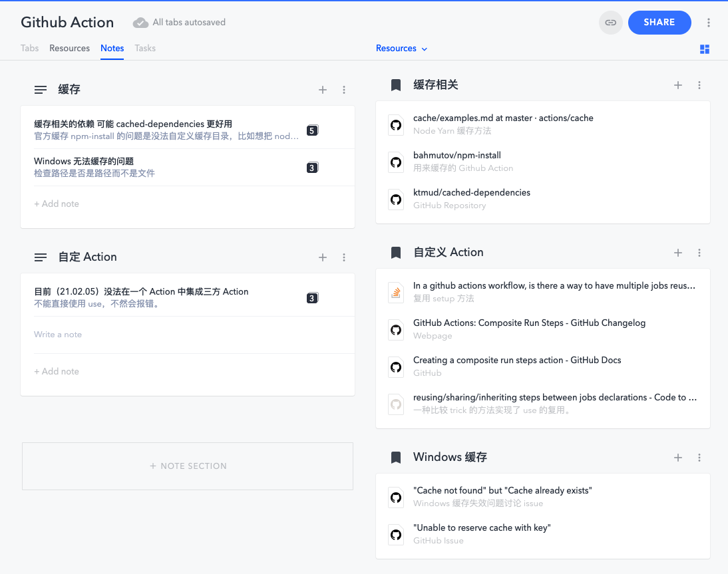
Task: Open the 5 comments badge on cached-dependencies note
Action: click(313, 130)
